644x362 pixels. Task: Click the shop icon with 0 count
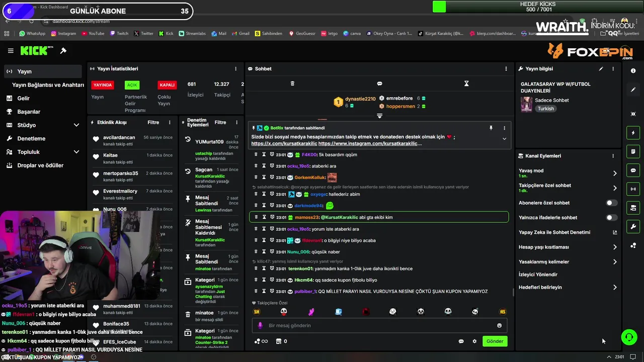pos(281,341)
